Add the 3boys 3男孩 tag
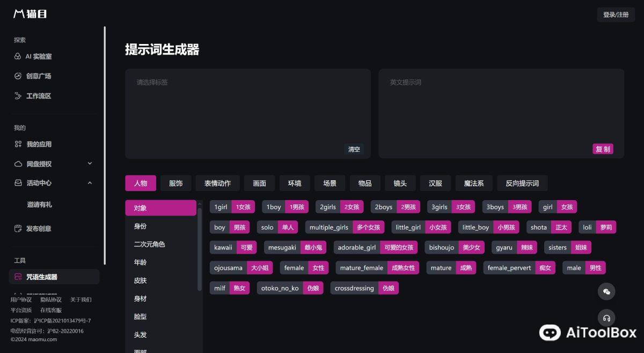Screen dimensions: 644x353 pos(507,207)
